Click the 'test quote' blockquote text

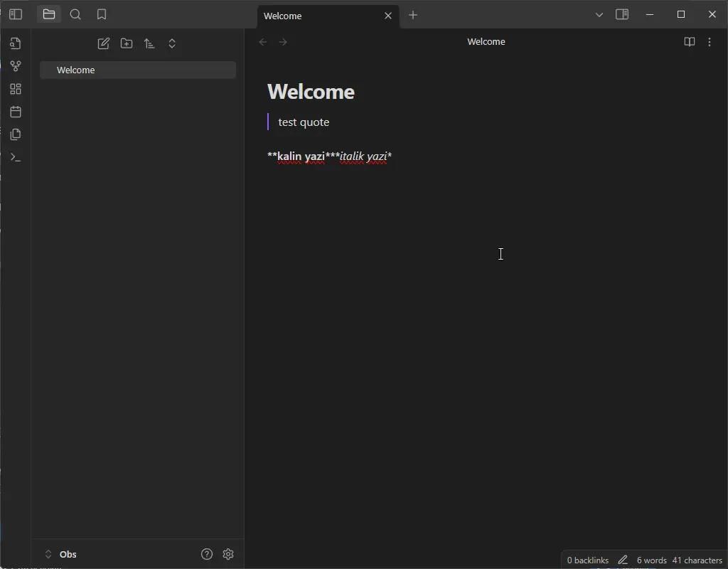click(x=304, y=122)
